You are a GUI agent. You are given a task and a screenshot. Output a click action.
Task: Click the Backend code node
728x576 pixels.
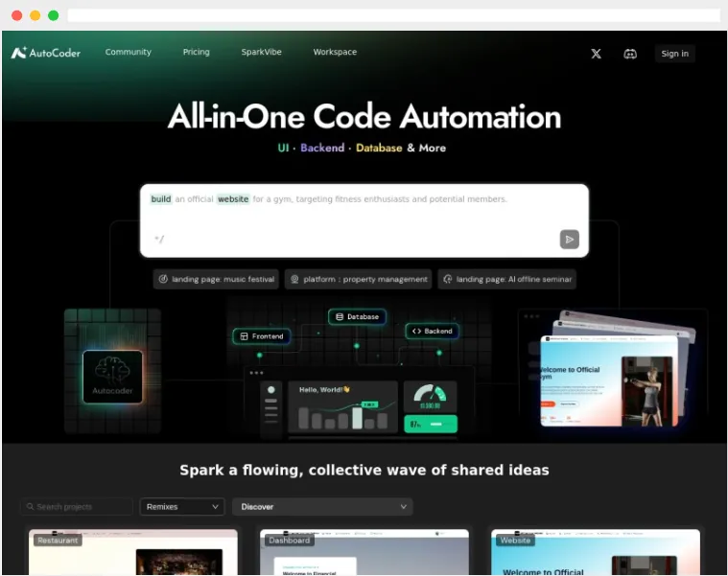[x=433, y=332]
